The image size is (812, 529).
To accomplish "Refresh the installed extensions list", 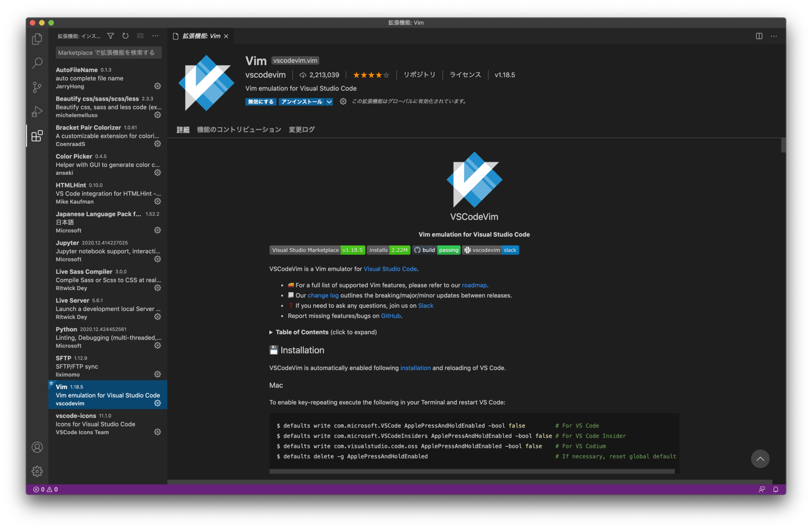I will [x=125, y=36].
